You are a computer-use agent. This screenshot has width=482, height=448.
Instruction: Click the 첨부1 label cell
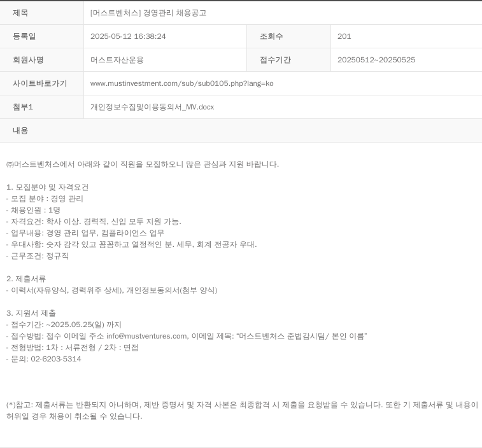[x=41, y=108]
